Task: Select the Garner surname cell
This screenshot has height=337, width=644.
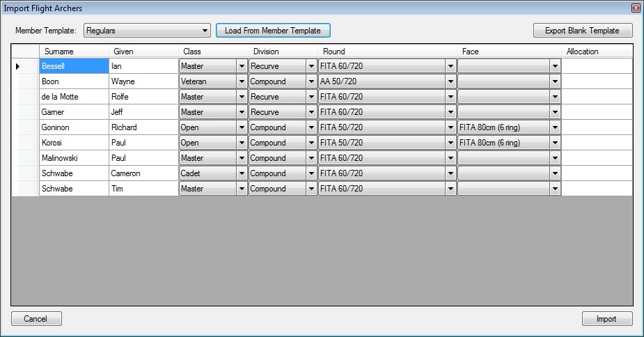Action: click(x=74, y=112)
